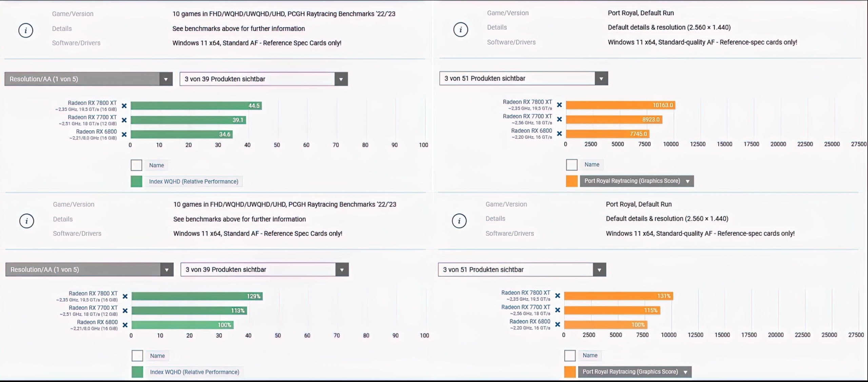Tick the Name checkbox under top-left chart
The height and width of the screenshot is (382, 868).
click(136, 165)
